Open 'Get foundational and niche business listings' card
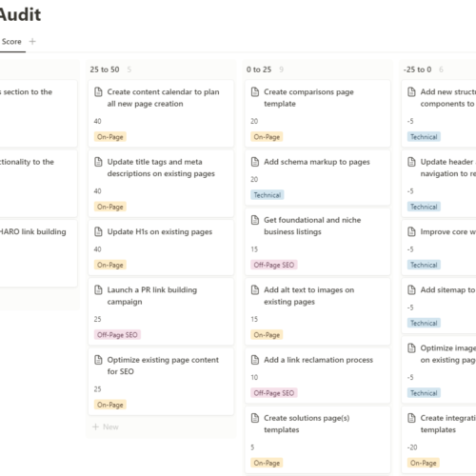476x476 pixels. click(x=318, y=242)
